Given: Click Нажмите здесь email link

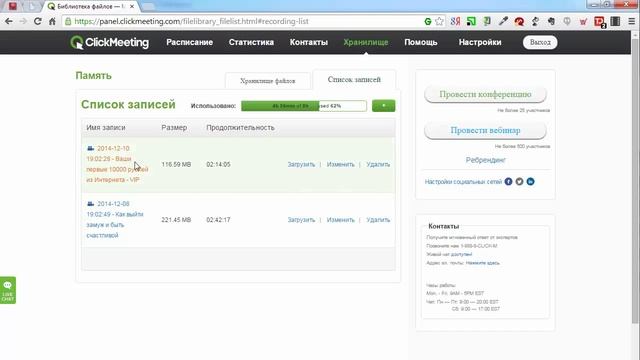Looking at the screenshot, I should pyautogui.click(x=482, y=263).
